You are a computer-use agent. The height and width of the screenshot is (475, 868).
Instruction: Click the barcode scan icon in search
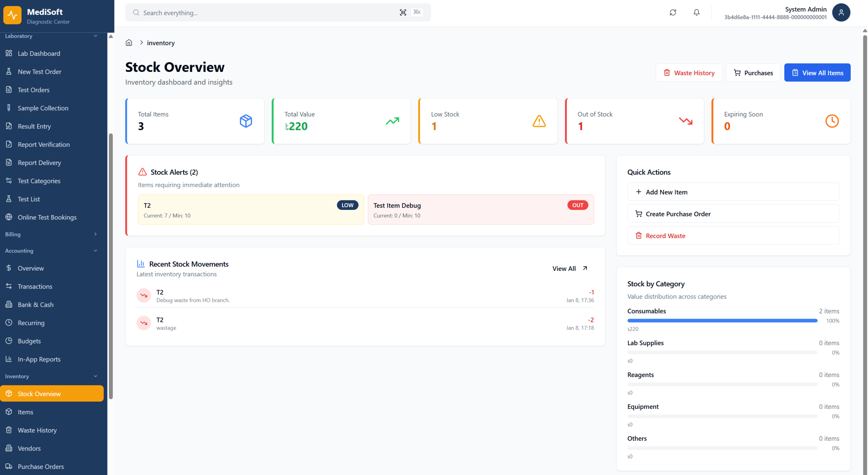403,13
